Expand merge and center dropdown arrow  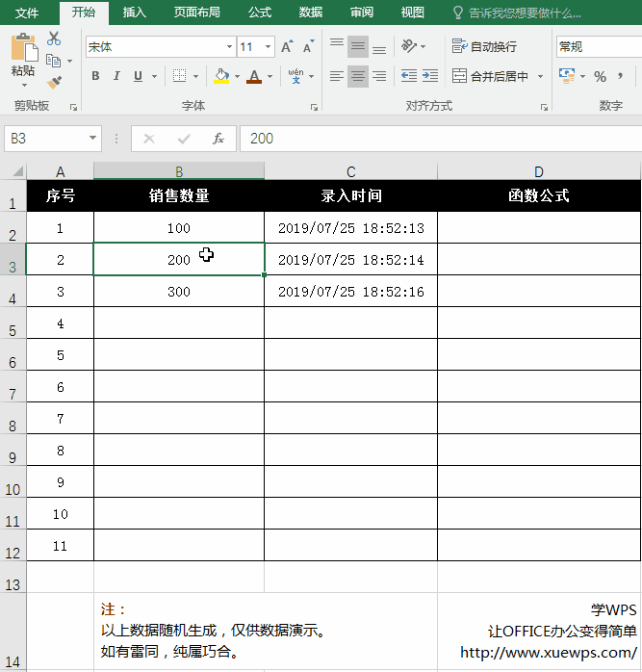[x=540, y=77]
